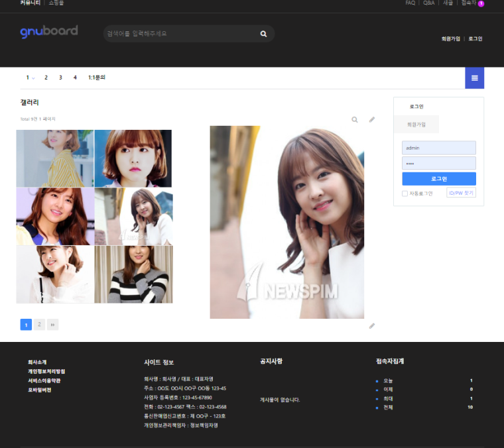The height and width of the screenshot is (448, 504).
Task: Click the gallery board search icon
Action: (355, 120)
